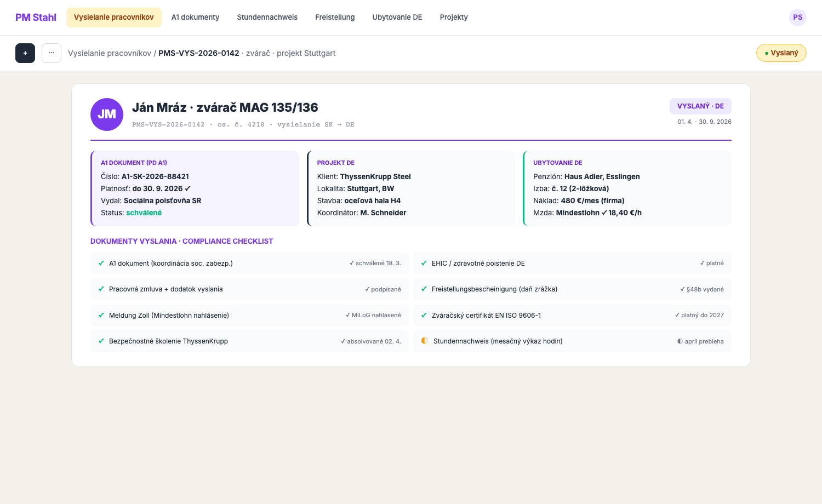Click the 'platné' status label
Image resolution: width=822 pixels, height=504 pixels.
(x=712, y=264)
